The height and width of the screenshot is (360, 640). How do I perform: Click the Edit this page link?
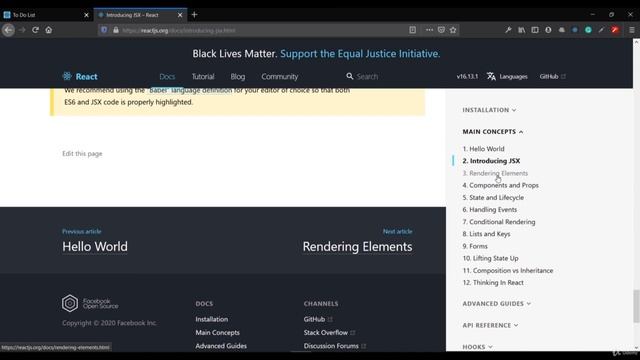tap(82, 153)
